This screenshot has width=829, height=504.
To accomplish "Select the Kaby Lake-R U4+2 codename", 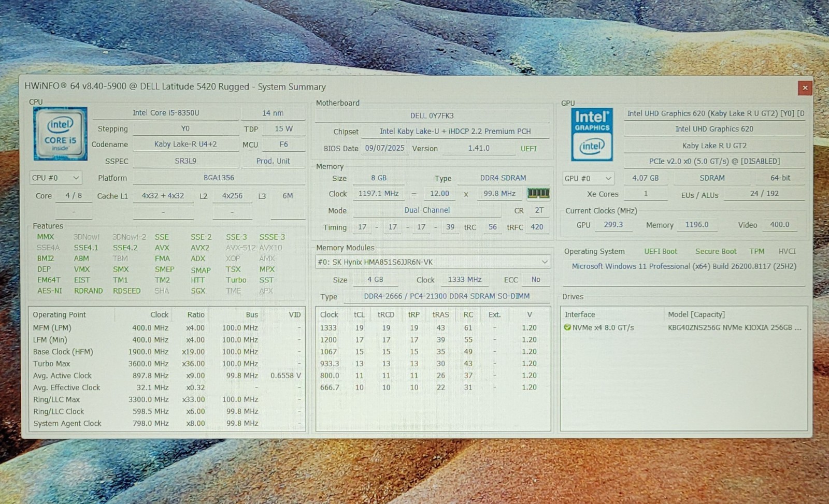I will tap(185, 144).
